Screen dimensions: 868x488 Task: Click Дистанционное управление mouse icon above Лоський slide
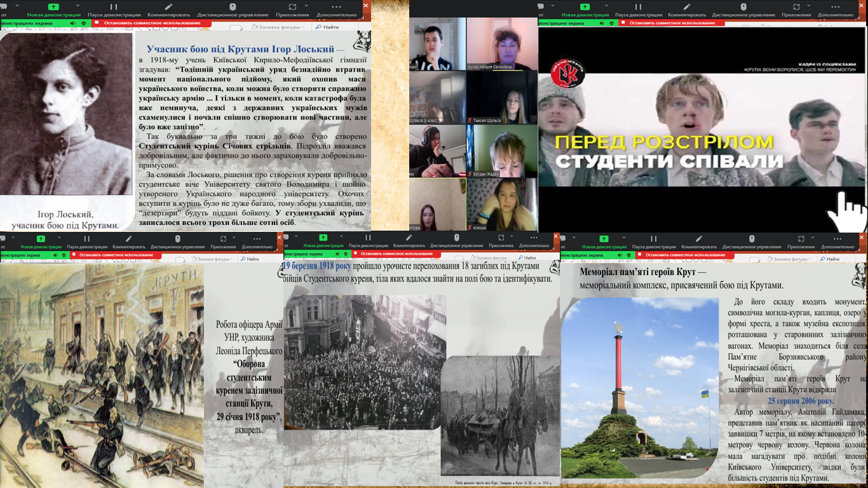pos(233,6)
